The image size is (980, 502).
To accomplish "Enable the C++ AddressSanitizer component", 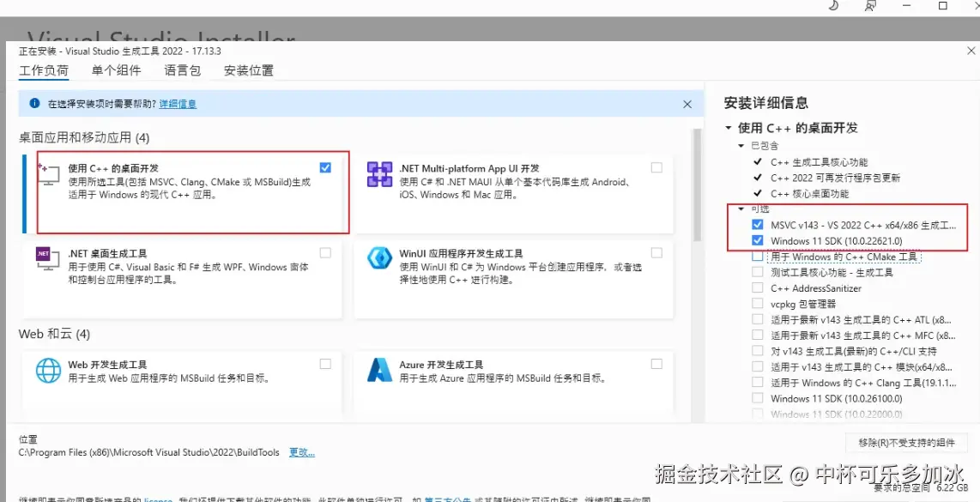I will pos(758,287).
